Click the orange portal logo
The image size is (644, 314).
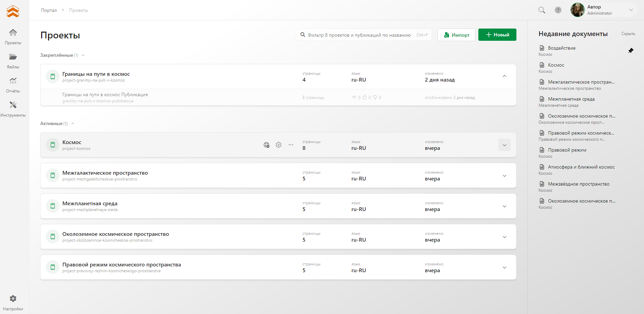[13, 11]
